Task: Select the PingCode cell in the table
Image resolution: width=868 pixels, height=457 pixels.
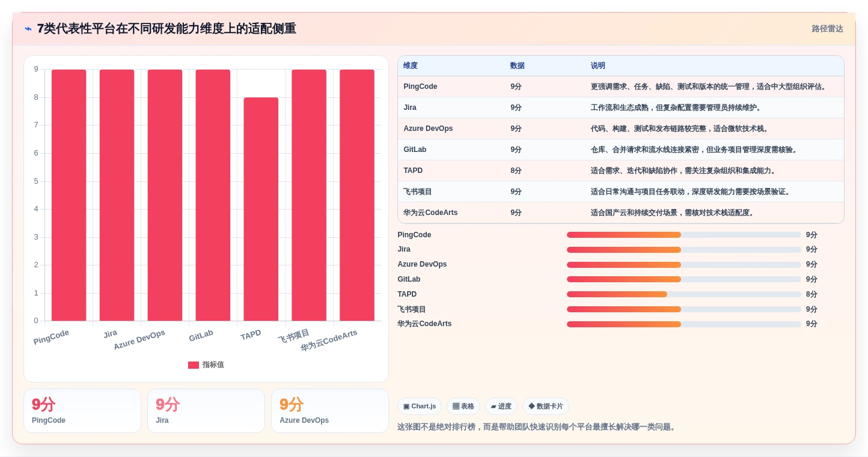Action: 420,86
